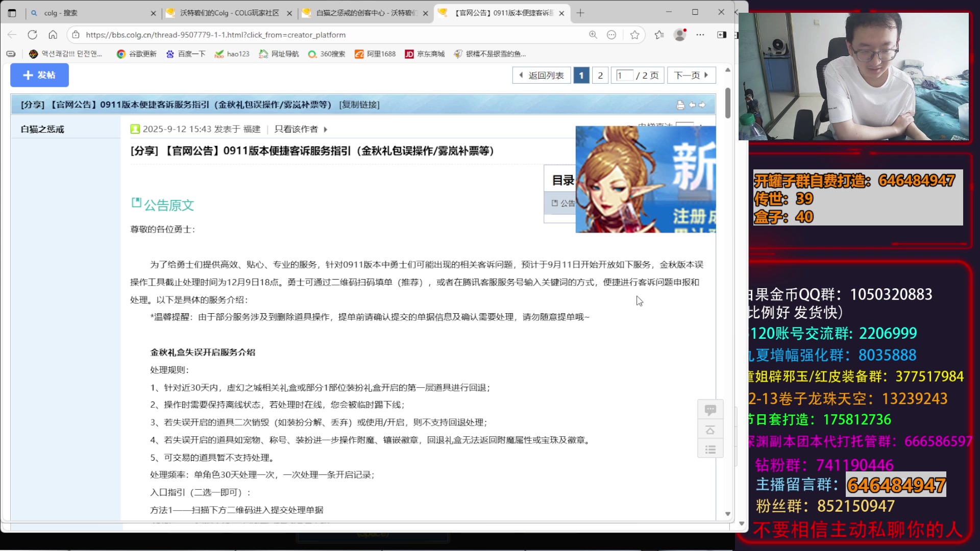
Task: Add this page to favorites star
Action: point(634,35)
